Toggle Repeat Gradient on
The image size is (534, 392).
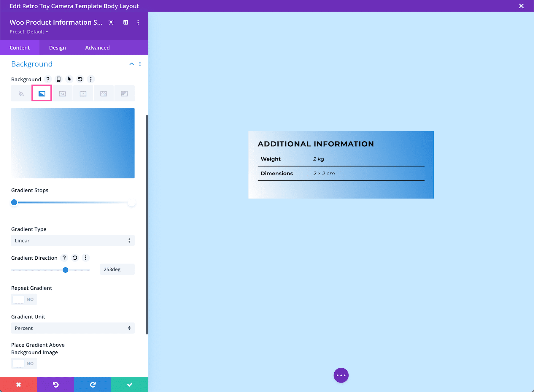[24, 299]
